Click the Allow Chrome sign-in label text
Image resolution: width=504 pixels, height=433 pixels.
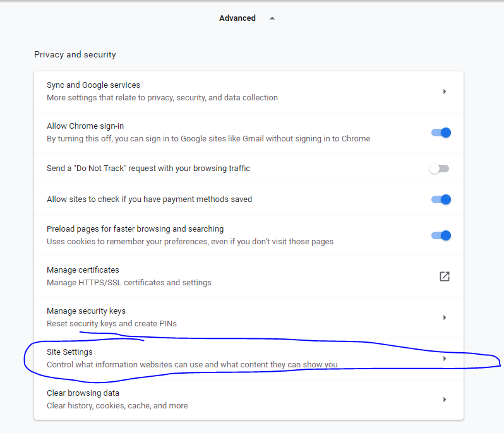85,126
